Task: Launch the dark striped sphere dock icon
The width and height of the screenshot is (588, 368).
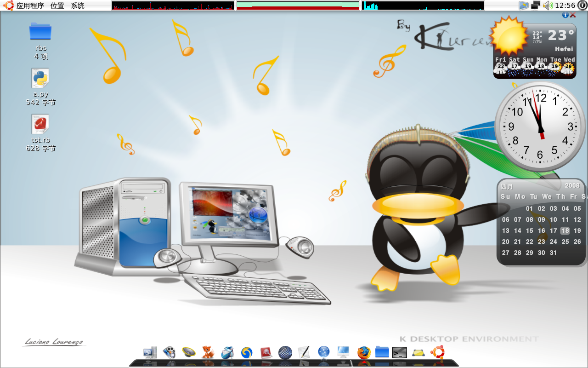Action: pyautogui.click(x=285, y=353)
